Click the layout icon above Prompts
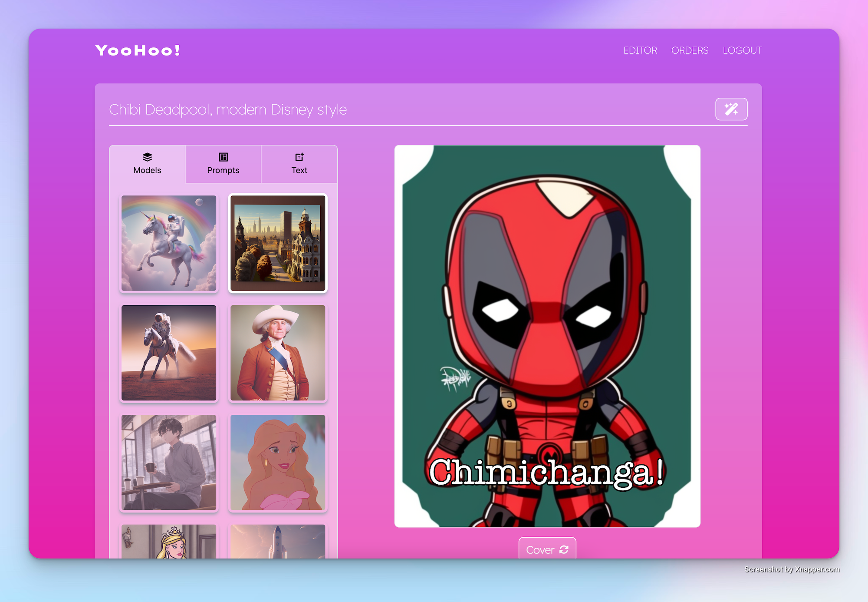868x602 pixels. pos(223,157)
